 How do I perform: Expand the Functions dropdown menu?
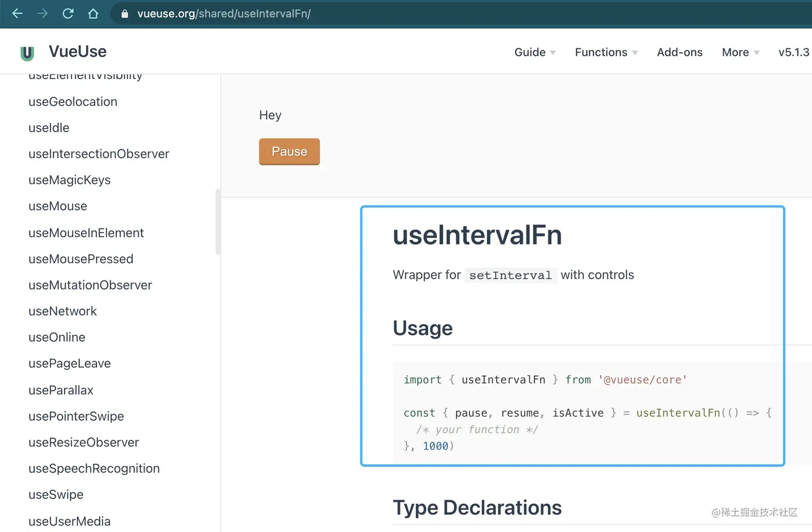(x=606, y=52)
